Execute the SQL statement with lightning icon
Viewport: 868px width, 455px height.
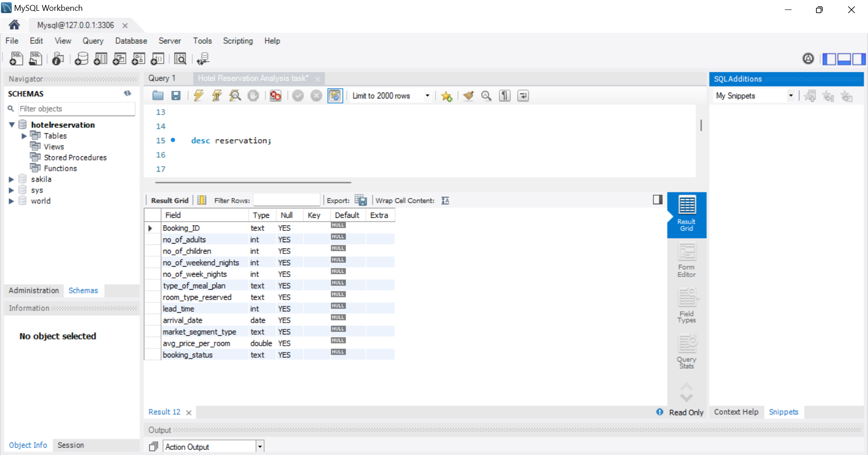click(198, 96)
